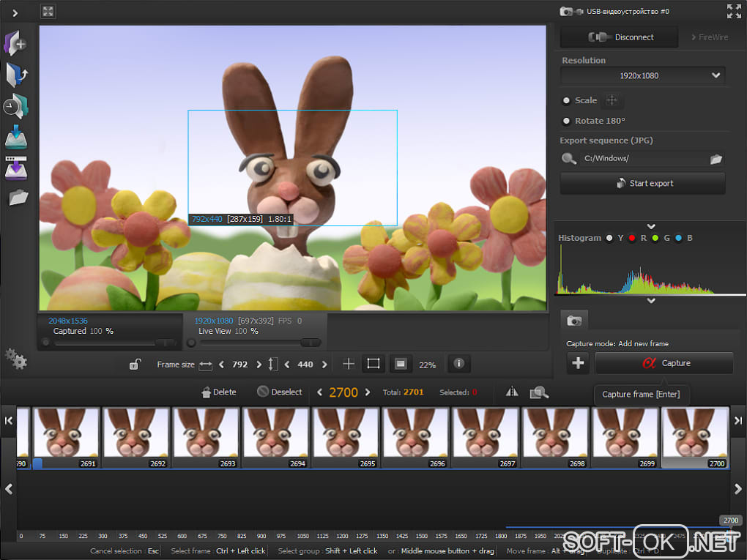This screenshot has height=560, width=747.
Task: Click the preview magnifier frames icon
Action: (x=539, y=392)
